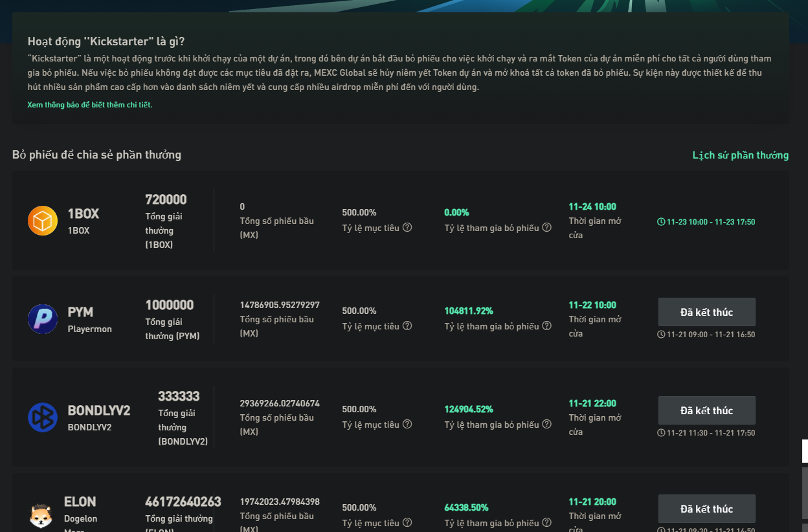Click the clock icon beside 11-21 09:00 voting time

[661, 335]
